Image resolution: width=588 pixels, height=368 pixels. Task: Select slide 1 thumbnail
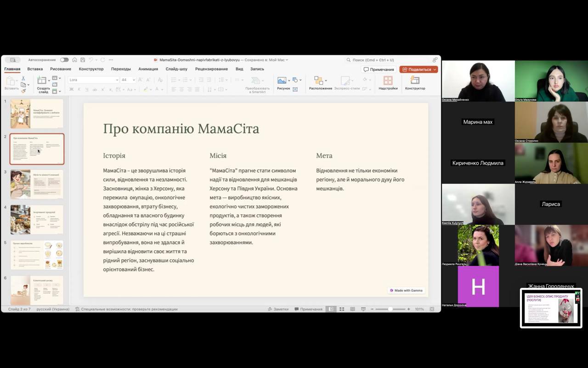(37, 114)
